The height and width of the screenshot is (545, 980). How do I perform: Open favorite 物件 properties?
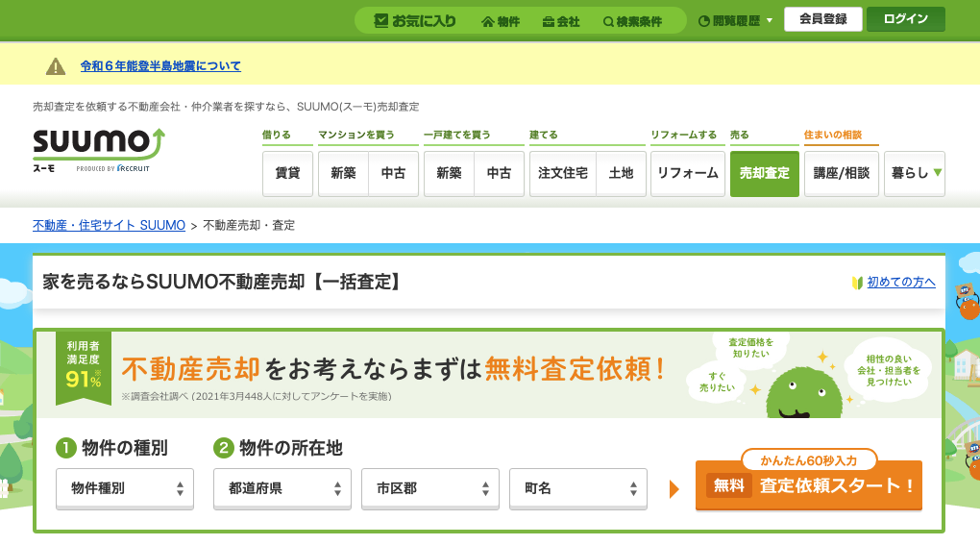tap(501, 21)
